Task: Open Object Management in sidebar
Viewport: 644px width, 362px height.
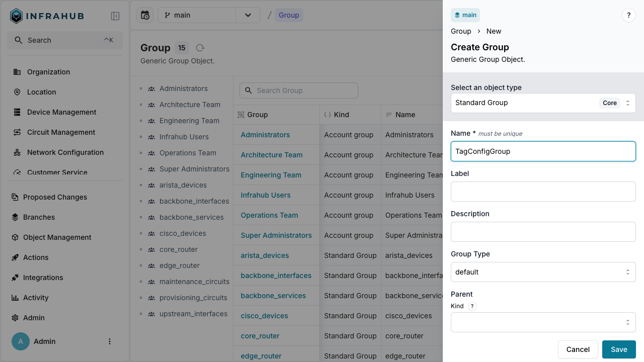Action: [57, 237]
